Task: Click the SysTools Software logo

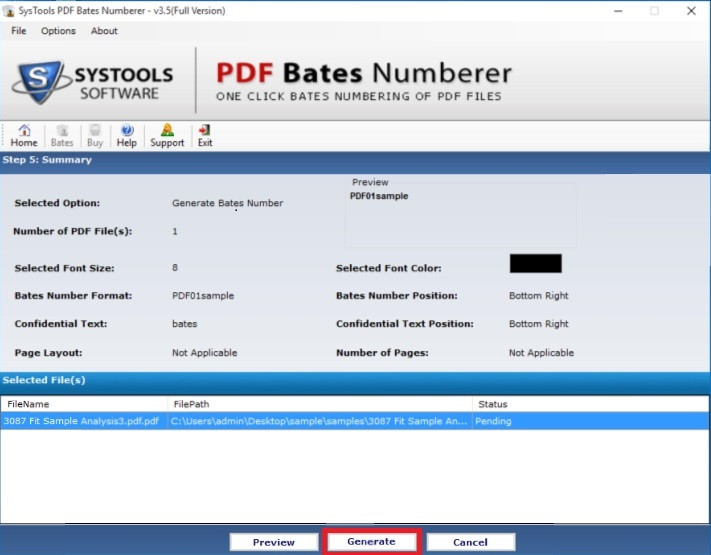Action: coord(93,82)
